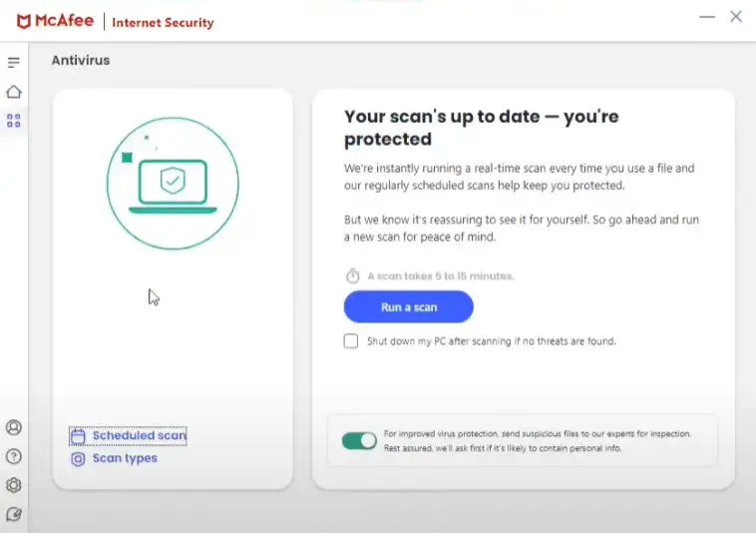
Task: Expand the sidebar hamburger menu
Action: click(14, 63)
